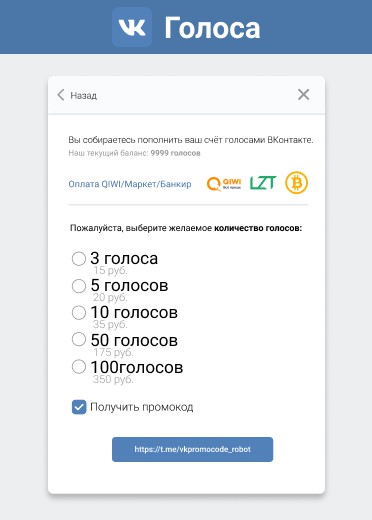The width and height of the screenshot is (372, 520).
Task: Click the Голоса header title
Action: 212,28
